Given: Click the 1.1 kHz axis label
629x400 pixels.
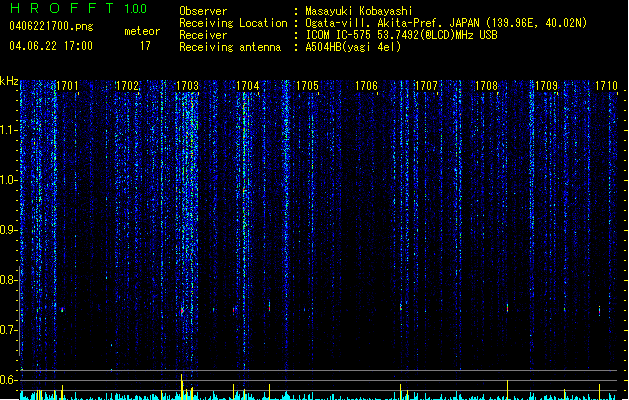Looking at the screenshot, I should coord(8,130).
